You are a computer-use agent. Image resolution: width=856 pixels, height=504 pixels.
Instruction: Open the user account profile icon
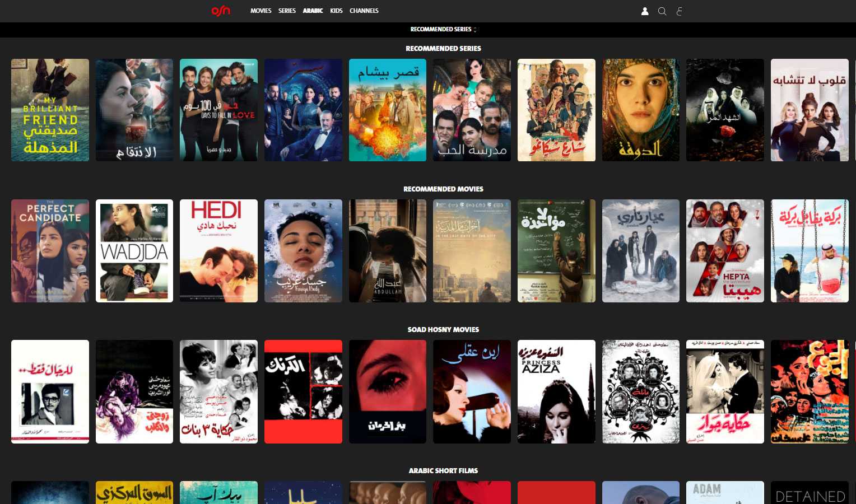(645, 11)
